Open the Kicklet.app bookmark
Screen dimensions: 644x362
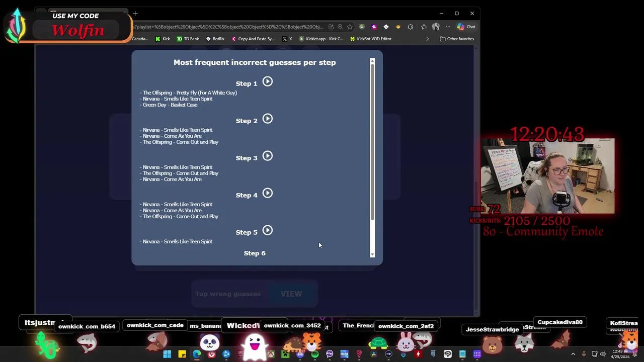(x=321, y=39)
